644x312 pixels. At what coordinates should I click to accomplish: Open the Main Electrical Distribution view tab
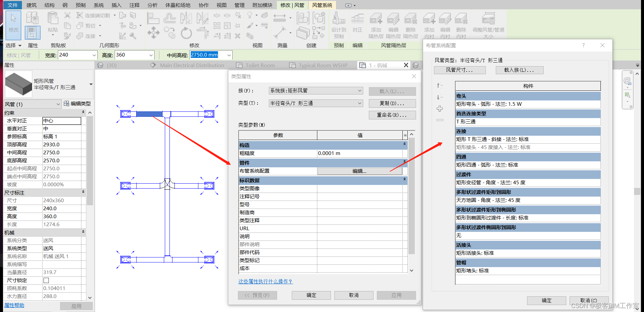pyautogui.click(x=188, y=65)
